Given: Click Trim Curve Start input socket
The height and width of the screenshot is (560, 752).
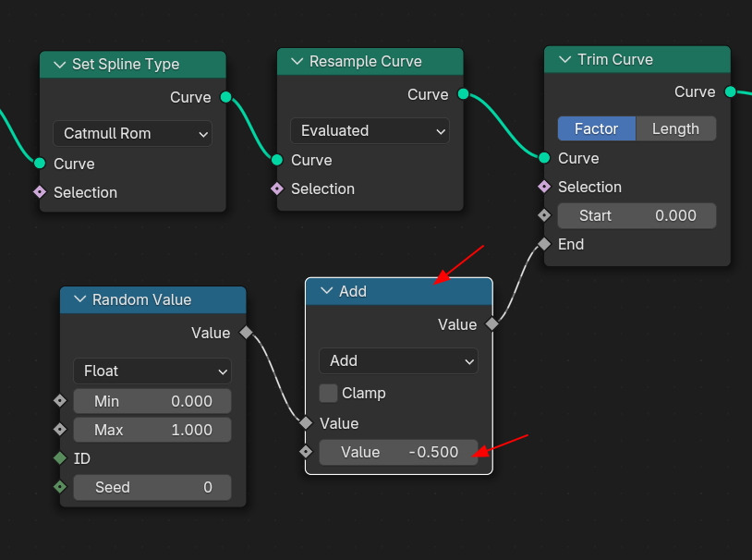Looking at the screenshot, I should click(x=544, y=215).
